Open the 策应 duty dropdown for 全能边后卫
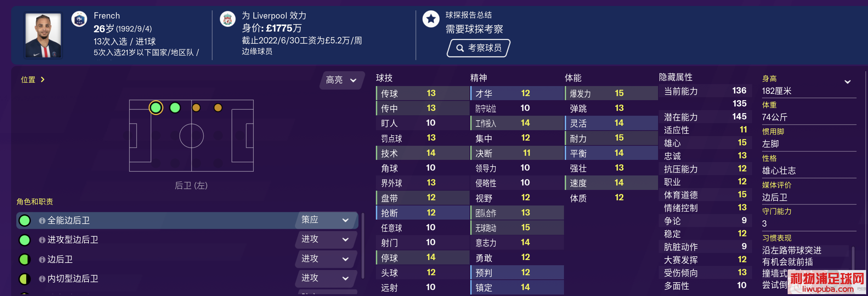The width and height of the screenshot is (868, 296). point(326,220)
